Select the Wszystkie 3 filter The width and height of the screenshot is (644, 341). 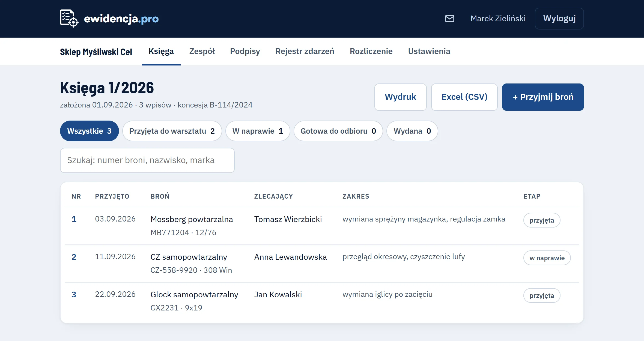click(x=90, y=131)
